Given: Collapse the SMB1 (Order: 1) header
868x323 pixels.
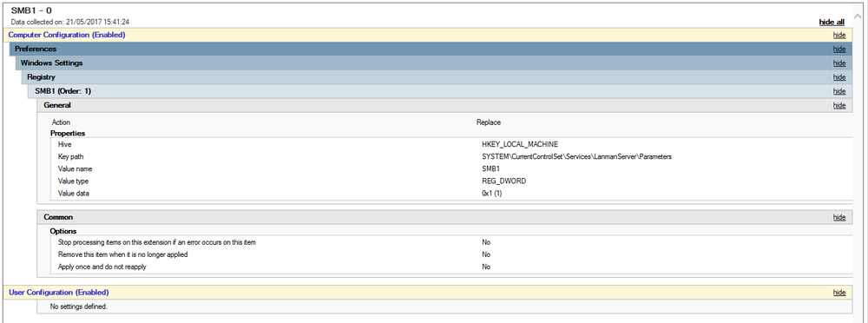Looking at the screenshot, I should 441,91.
